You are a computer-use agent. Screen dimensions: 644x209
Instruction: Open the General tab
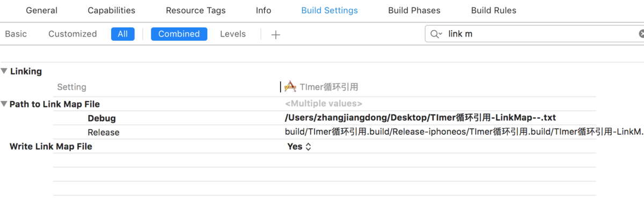[41, 10]
